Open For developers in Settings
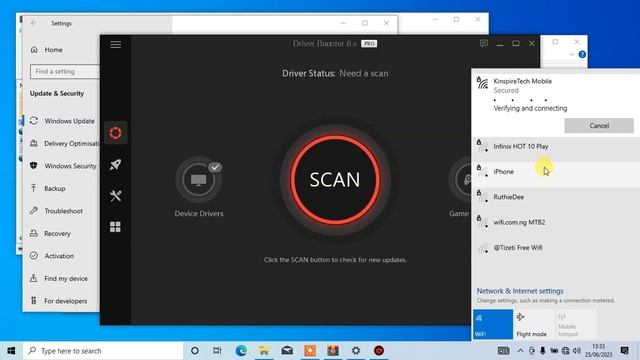The image size is (640, 360). (x=58, y=301)
